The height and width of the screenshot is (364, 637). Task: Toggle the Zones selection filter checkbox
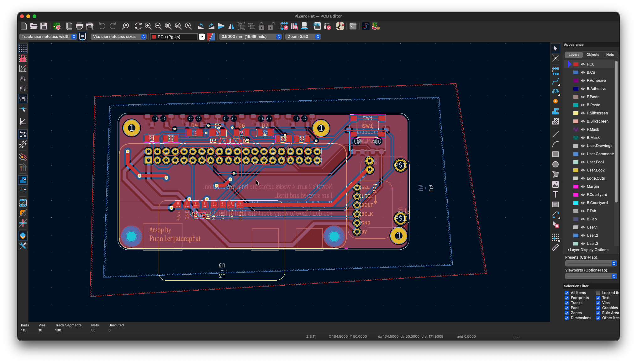tap(567, 313)
